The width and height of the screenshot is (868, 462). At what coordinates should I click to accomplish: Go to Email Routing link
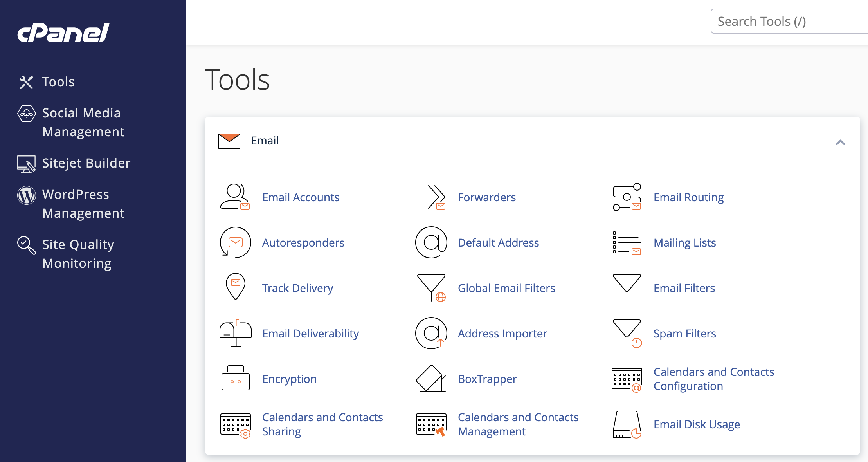[x=689, y=197]
